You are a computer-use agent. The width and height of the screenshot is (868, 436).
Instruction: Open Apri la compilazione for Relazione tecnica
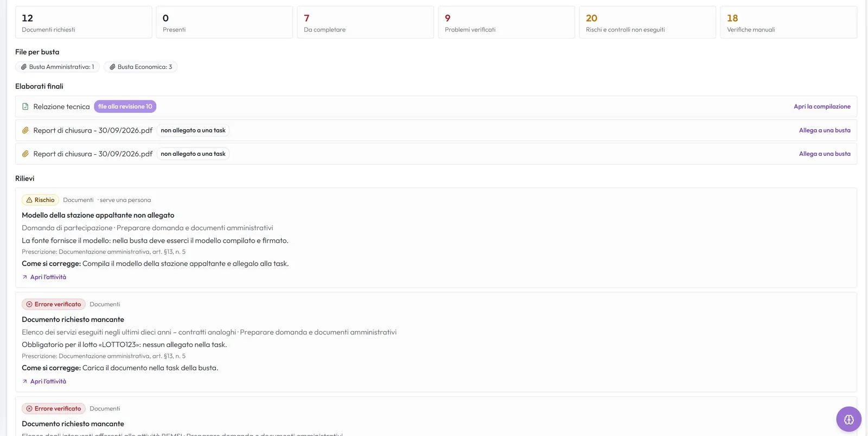point(822,106)
